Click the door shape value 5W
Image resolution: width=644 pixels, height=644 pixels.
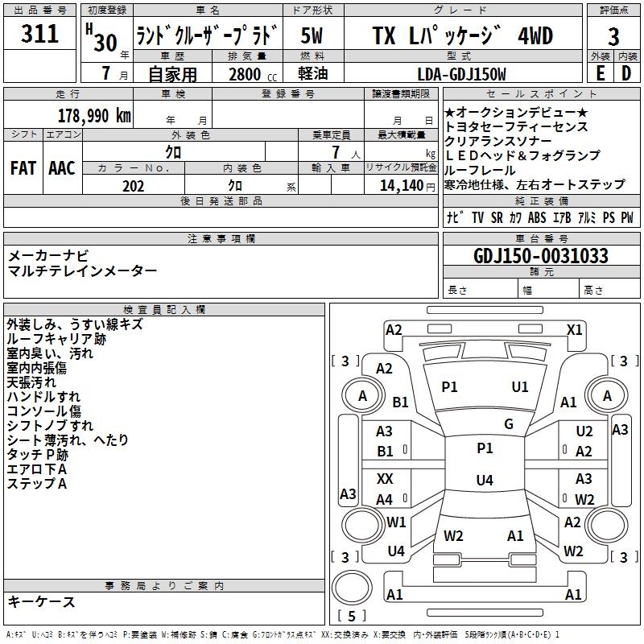(312, 35)
